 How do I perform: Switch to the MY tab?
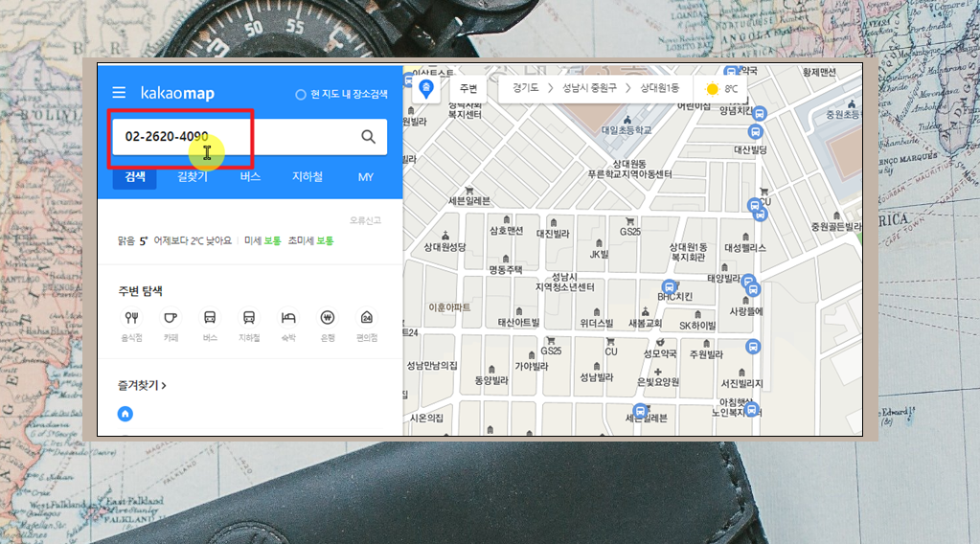pyautogui.click(x=366, y=177)
